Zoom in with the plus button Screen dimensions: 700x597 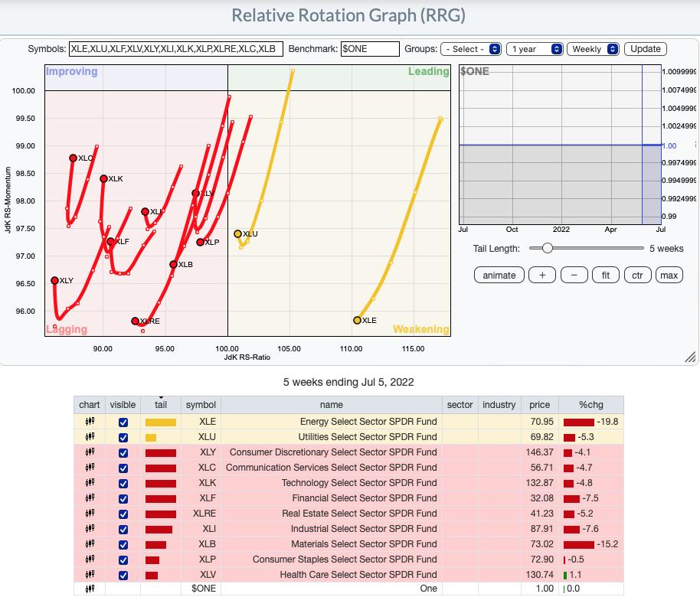[542, 276]
